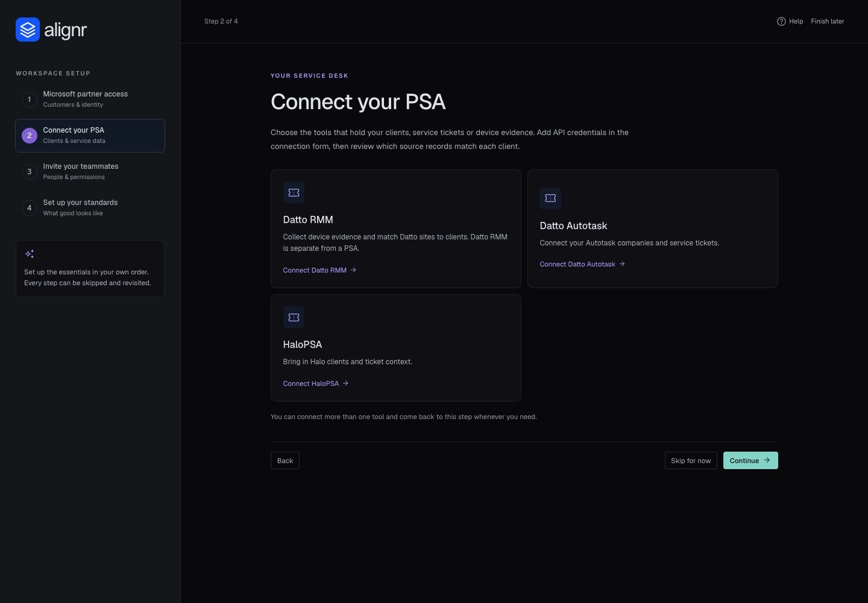Click Finish later in the header
868x603 pixels.
click(828, 21)
